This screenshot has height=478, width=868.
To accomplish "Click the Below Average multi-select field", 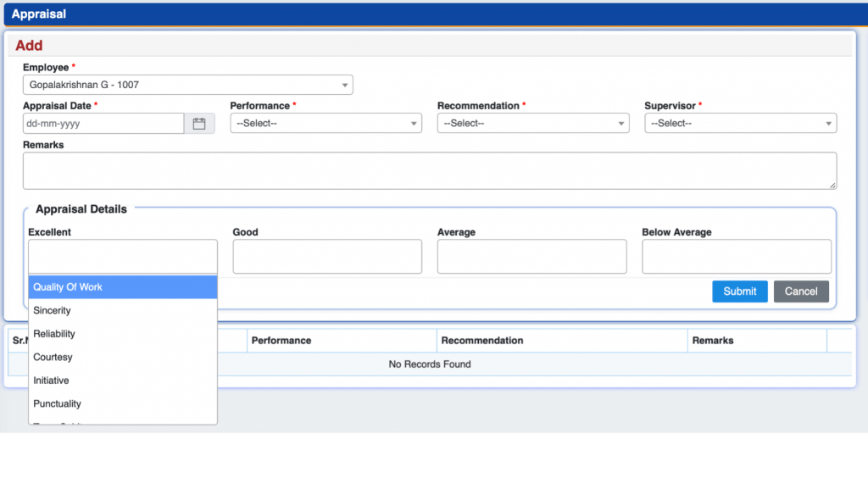I will (736, 256).
